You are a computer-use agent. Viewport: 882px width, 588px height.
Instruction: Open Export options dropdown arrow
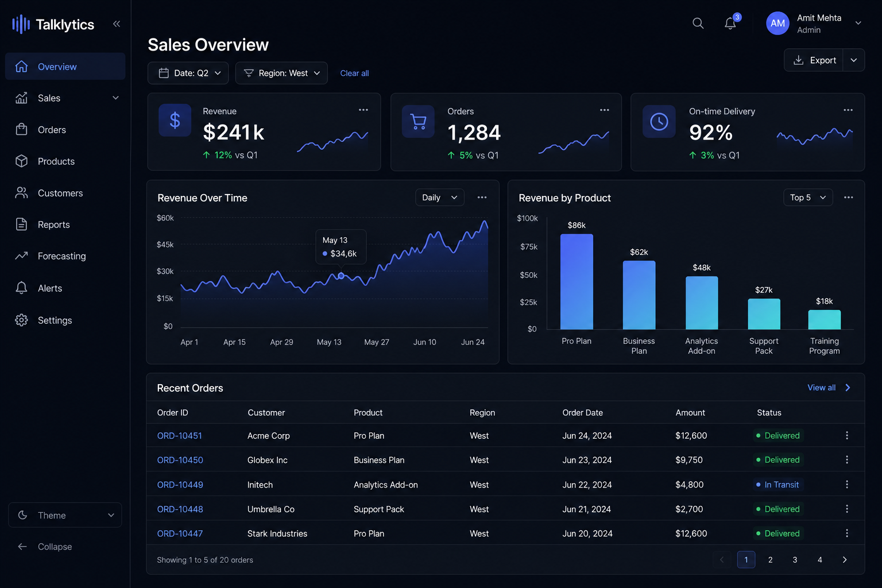(x=854, y=60)
